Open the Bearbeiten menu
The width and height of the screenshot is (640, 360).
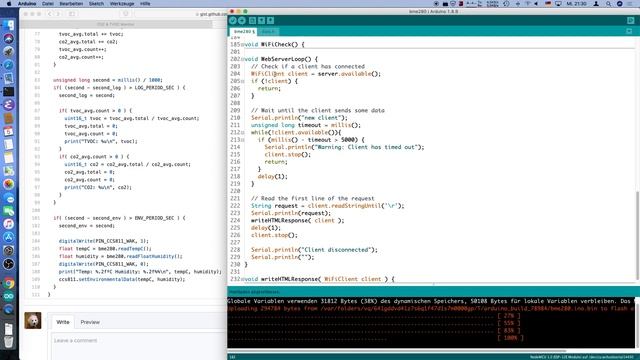[71, 4]
